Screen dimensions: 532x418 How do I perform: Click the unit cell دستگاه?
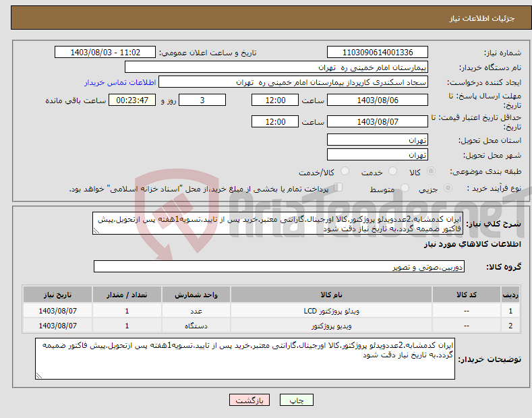196,326
